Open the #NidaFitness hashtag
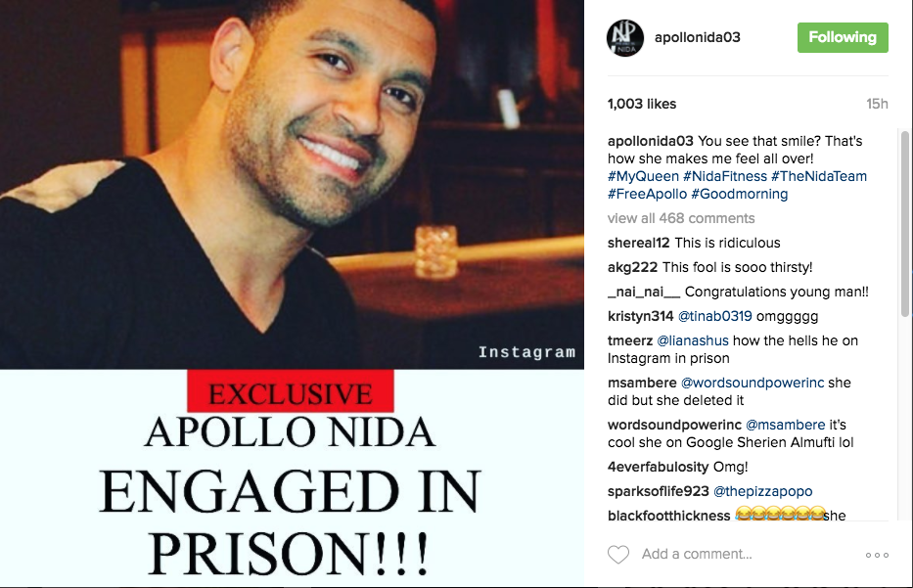Image resolution: width=913 pixels, height=588 pixels. point(725,176)
